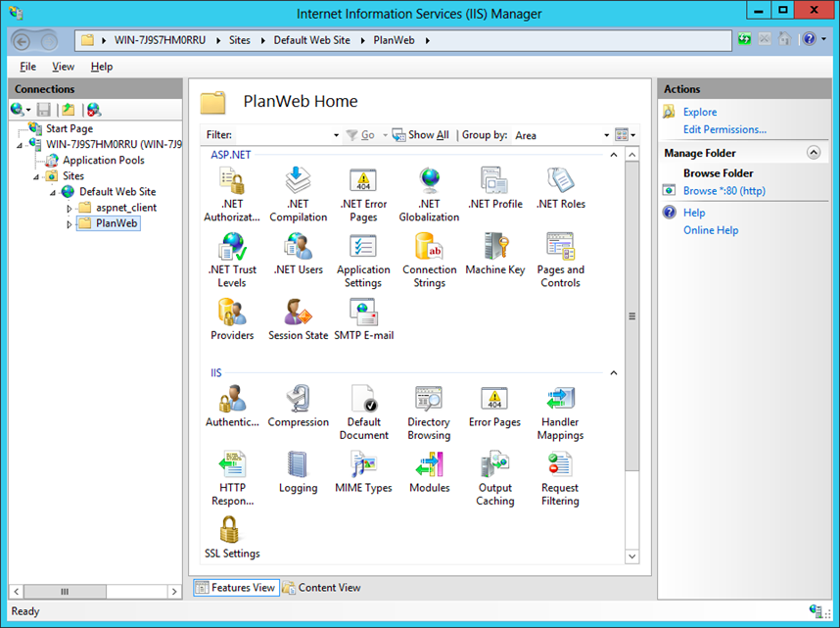Switch to Content View tab
Screen dimensions: 840x628
coord(321,588)
